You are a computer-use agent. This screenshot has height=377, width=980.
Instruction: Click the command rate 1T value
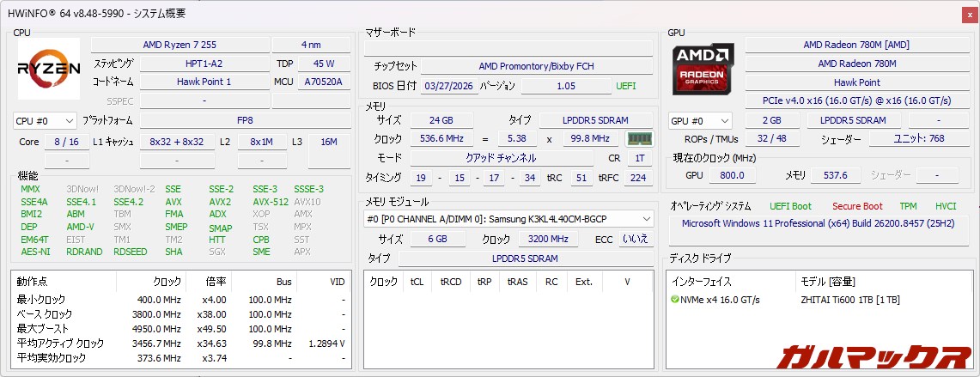(639, 158)
